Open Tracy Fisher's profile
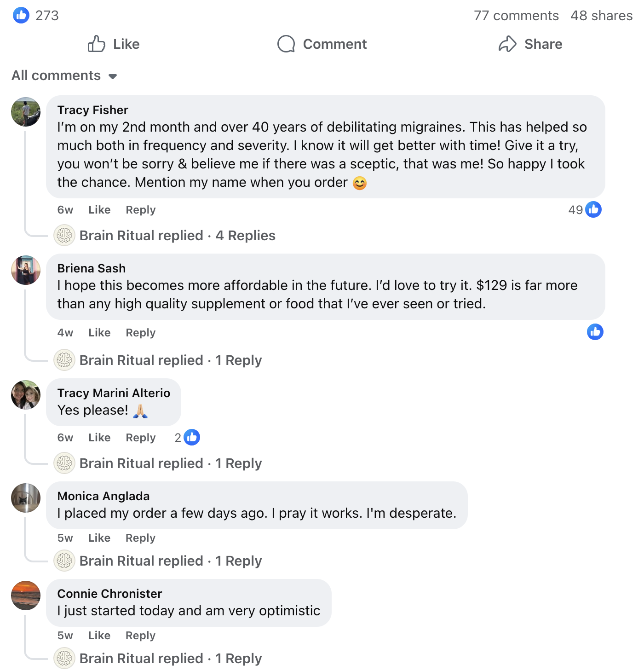The height and width of the screenshot is (671, 644). click(x=92, y=110)
